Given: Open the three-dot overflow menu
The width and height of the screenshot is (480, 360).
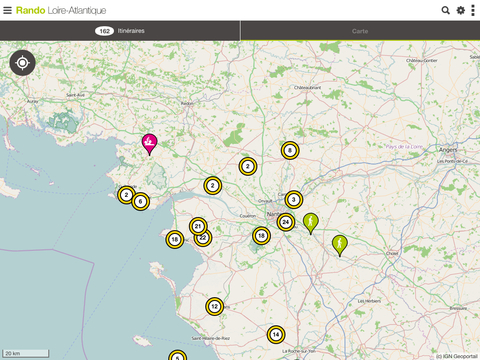Looking at the screenshot, I should [x=473, y=10].
